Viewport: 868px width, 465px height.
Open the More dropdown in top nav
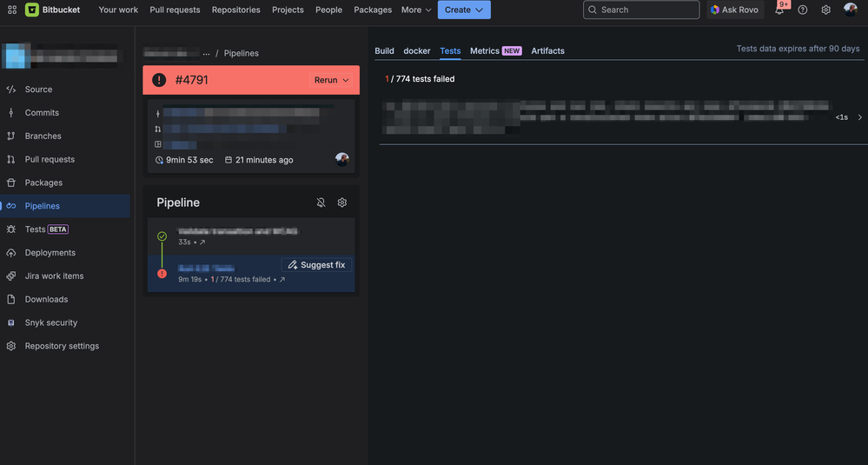tap(415, 10)
